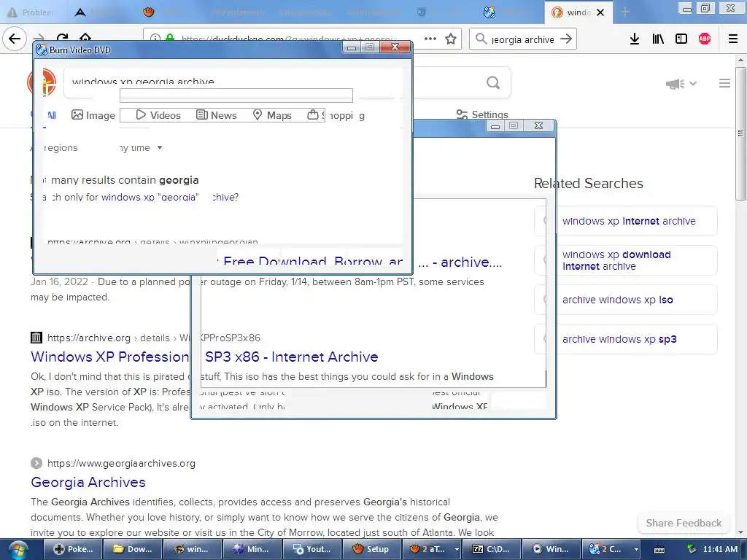
Task: Open https://www.georgiaarchives.org URL link
Action: pyautogui.click(x=121, y=463)
